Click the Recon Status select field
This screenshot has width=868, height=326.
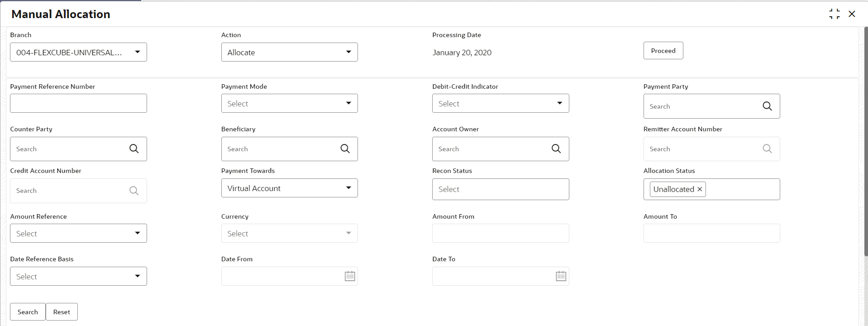[x=500, y=189]
